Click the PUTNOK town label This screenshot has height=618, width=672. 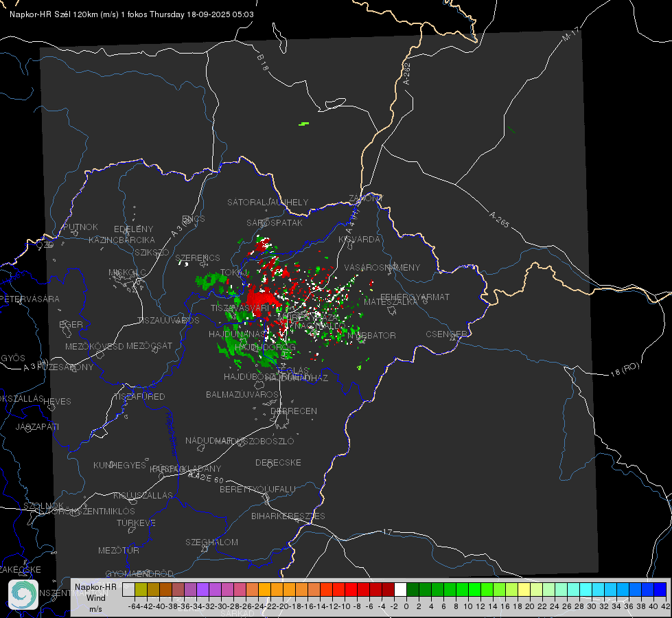(80, 227)
